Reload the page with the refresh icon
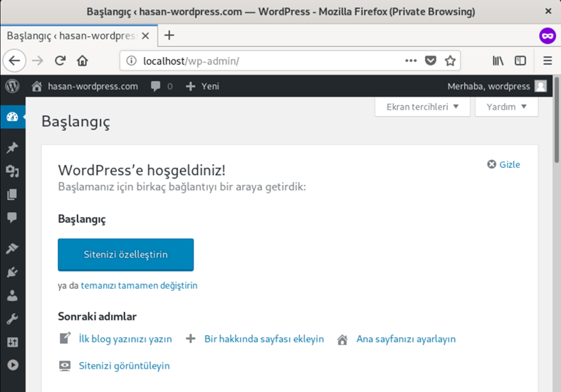The height and width of the screenshot is (392, 561). (60, 60)
